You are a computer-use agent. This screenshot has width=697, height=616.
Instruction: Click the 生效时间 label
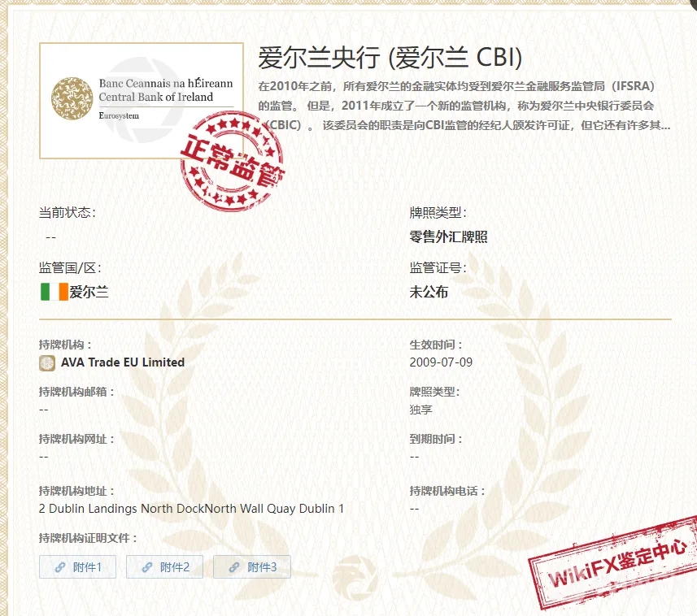[x=436, y=345]
